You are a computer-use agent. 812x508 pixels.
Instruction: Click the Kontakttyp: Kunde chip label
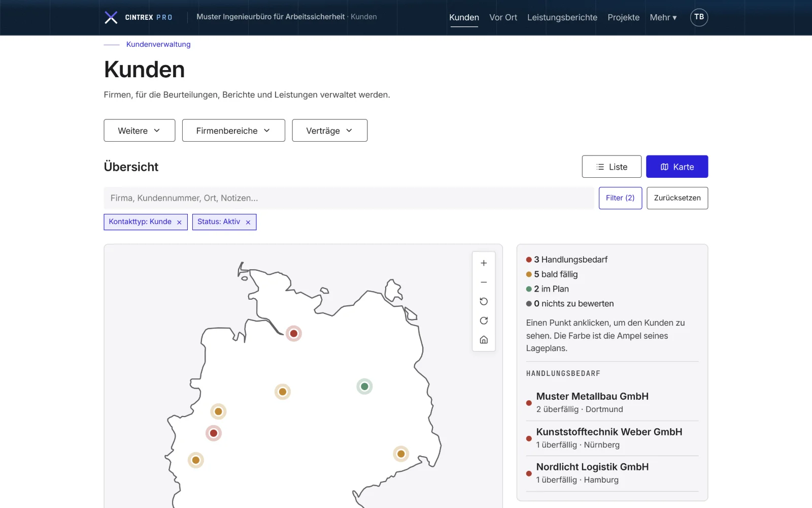140,222
